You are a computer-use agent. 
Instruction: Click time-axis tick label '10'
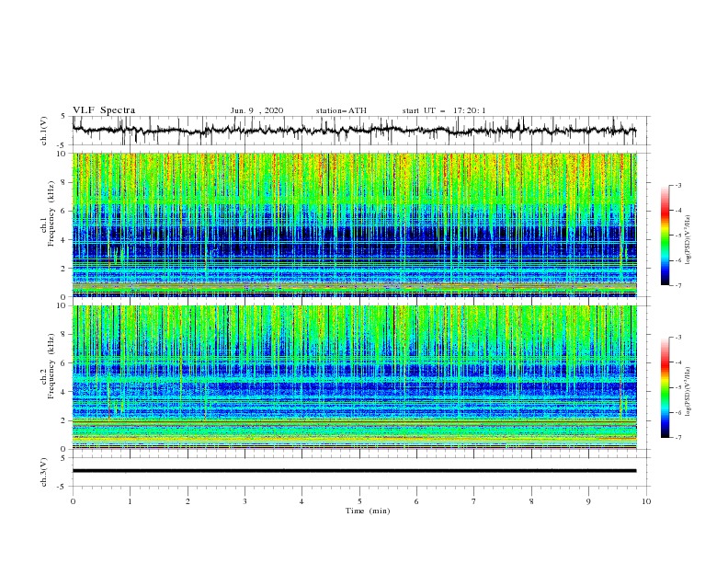646,501
